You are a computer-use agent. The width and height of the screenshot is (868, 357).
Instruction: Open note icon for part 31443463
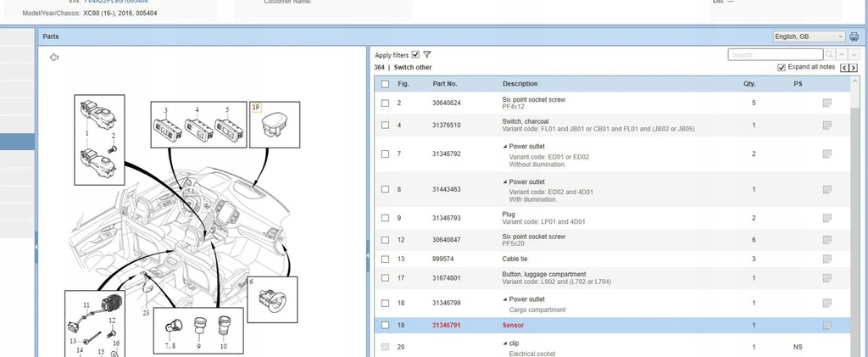[x=827, y=189]
